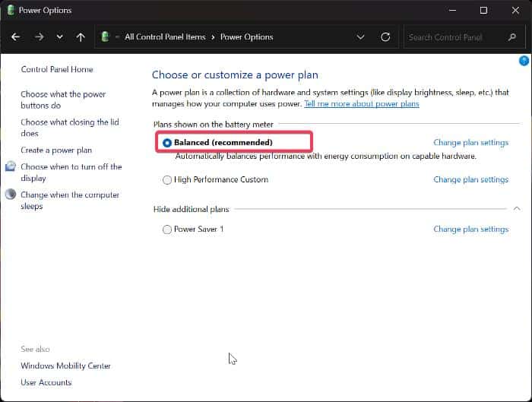Open Control Panel Home
Viewport: 532px width, 402px height.
[57, 69]
